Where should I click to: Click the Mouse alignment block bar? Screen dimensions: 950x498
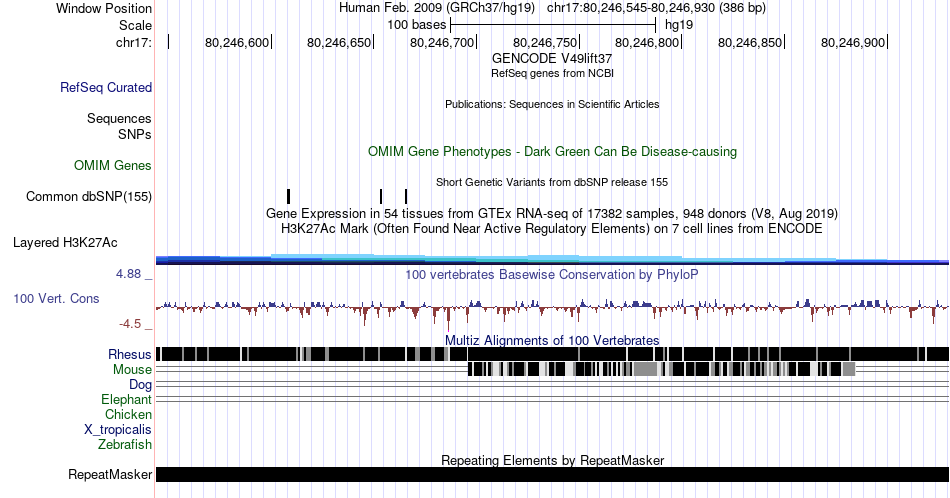(x=662, y=369)
